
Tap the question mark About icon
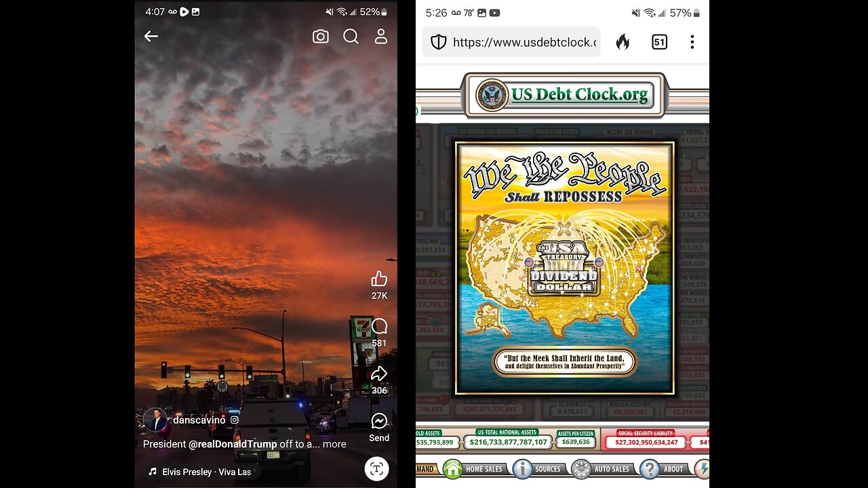[650, 469]
